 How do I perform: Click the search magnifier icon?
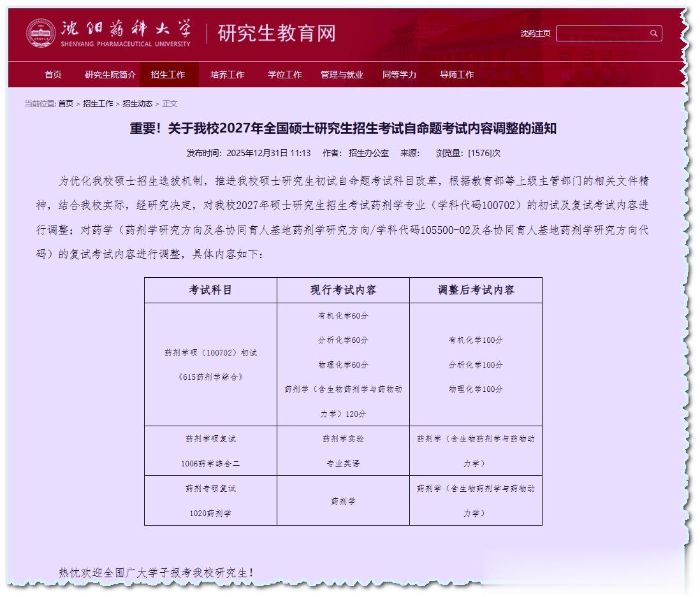(x=653, y=34)
